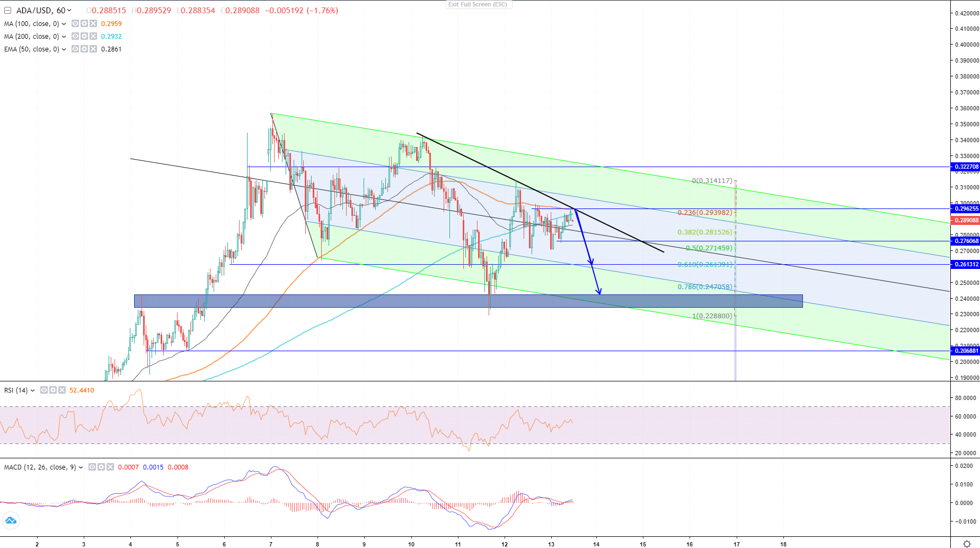
Task: Open settings gear for EMA 50
Action: [84, 49]
